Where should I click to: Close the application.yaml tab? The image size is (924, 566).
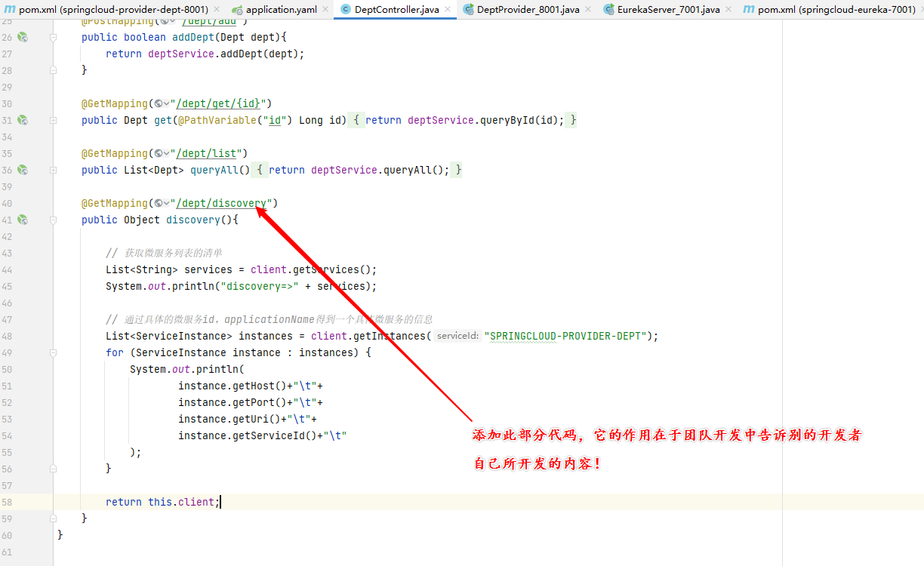(x=324, y=10)
